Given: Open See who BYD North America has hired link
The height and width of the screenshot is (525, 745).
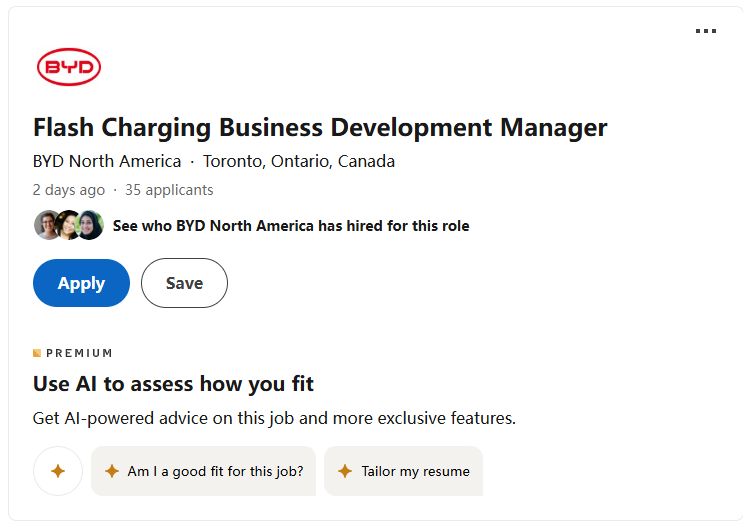Looking at the screenshot, I should pyautogui.click(x=291, y=226).
